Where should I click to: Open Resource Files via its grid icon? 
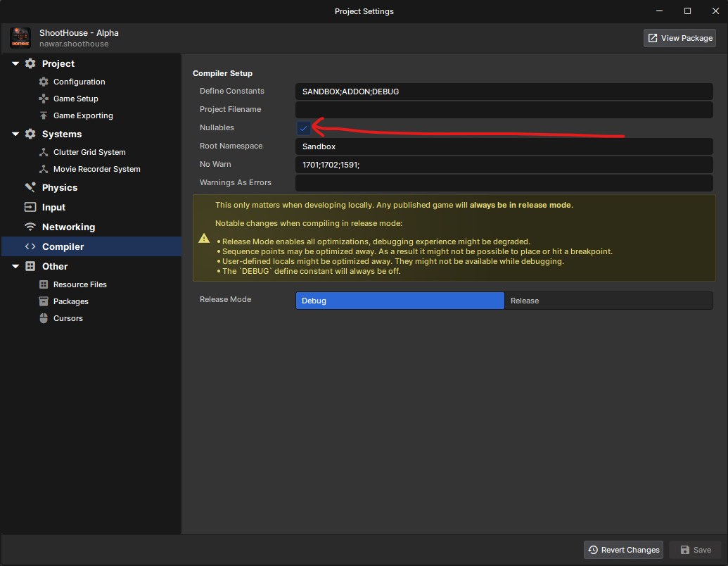tap(44, 284)
